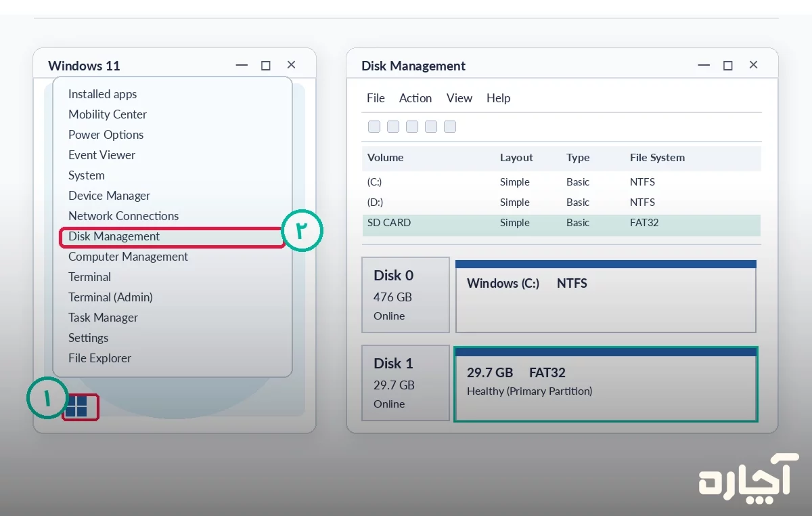Open the Action menu in Disk Management
The width and height of the screenshot is (812, 516).
pyautogui.click(x=415, y=98)
